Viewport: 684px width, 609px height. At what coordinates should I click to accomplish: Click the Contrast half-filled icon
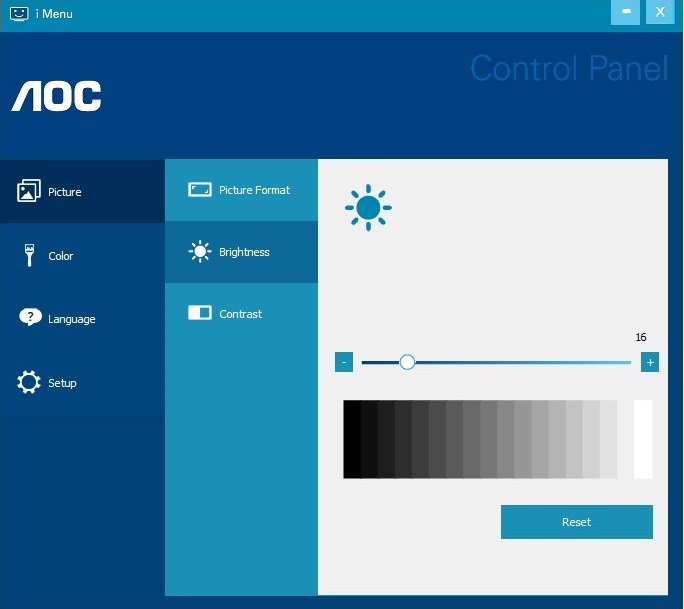pyautogui.click(x=200, y=313)
